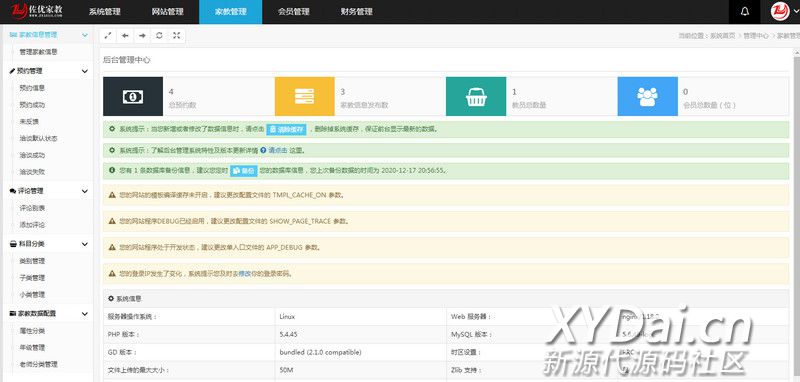This screenshot has width=800, height=382.
Task: Click the basket icon beside 科目分类
Action: click(x=13, y=244)
